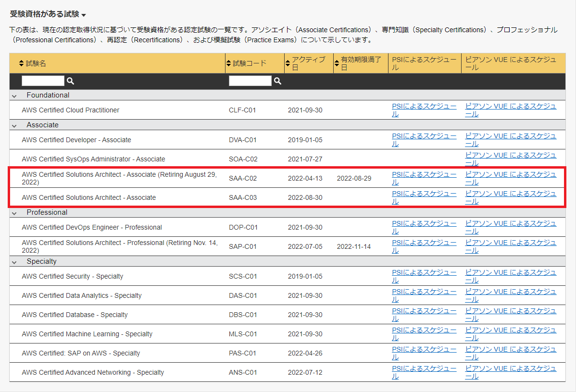Open PSI schedule link for Advanced Networking Specialty
Screen dimensions: 576x392
pyautogui.click(x=424, y=372)
